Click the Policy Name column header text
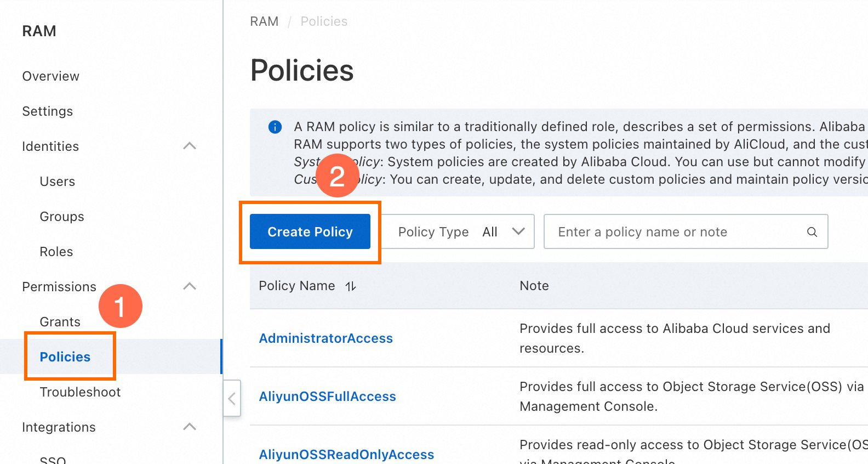The width and height of the screenshot is (868, 464). (x=296, y=286)
